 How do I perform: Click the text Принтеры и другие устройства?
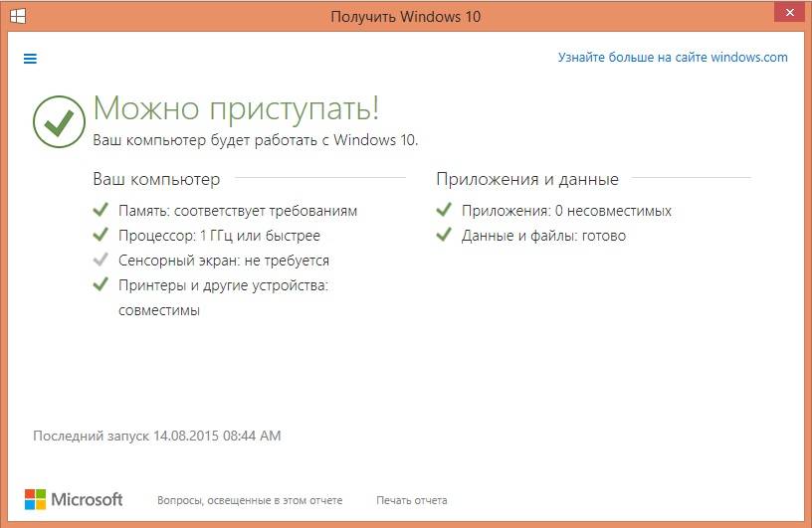(223, 285)
